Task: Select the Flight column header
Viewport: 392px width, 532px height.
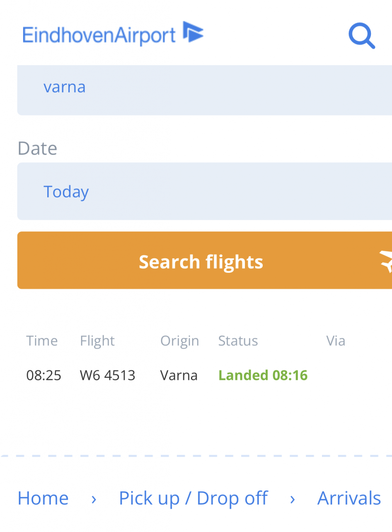Action: (x=97, y=341)
